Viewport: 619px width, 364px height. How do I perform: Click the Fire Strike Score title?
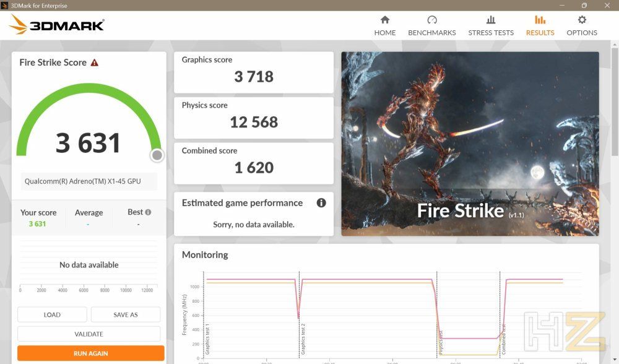tap(53, 63)
